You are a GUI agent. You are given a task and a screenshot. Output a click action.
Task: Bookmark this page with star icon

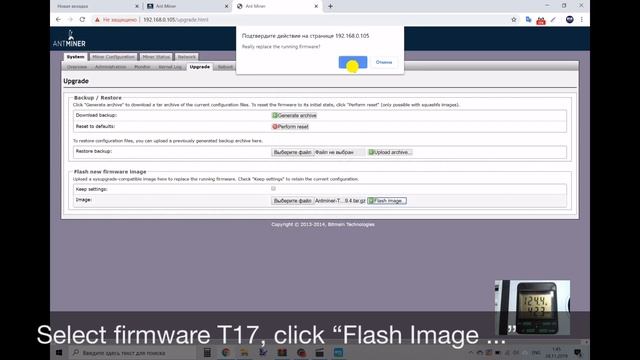point(513,20)
